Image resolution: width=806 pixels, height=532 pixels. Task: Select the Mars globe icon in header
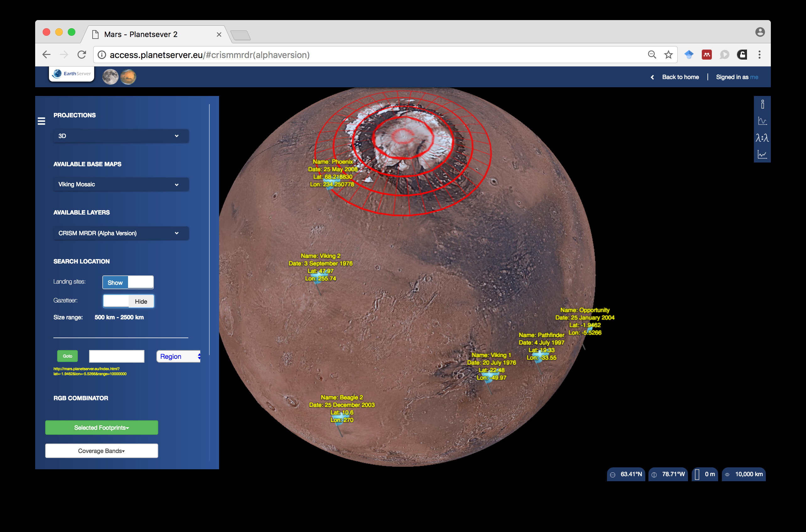128,77
